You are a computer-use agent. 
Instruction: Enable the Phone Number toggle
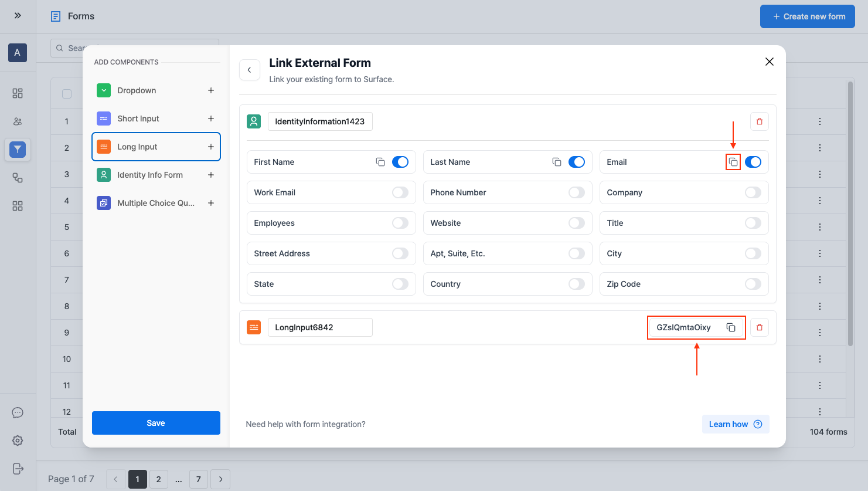click(x=577, y=192)
